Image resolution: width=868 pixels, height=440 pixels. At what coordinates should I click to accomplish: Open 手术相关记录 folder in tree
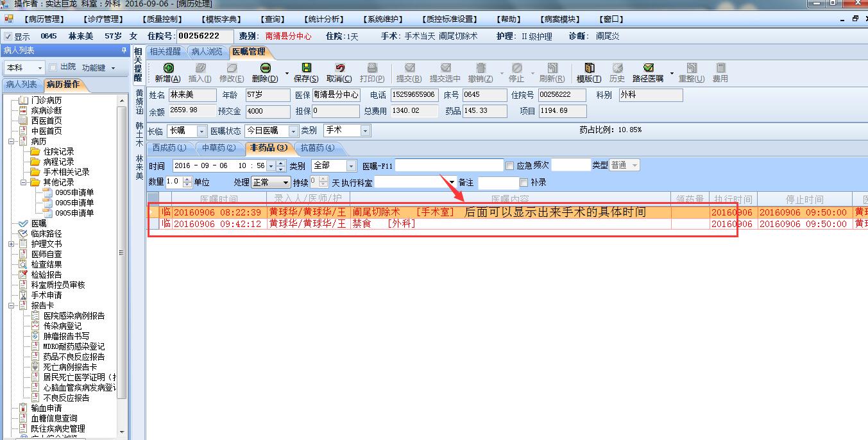[66, 172]
